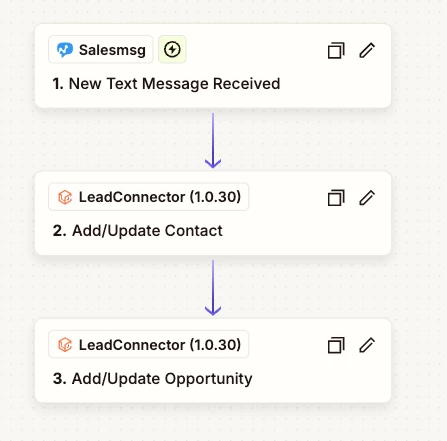Duplicate the New Text Message Received step
Viewport: 447px width, 441px height.
(x=336, y=50)
